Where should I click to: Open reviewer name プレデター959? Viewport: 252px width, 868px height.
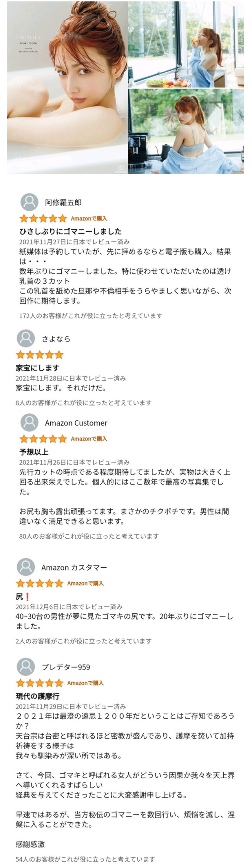click(x=66, y=667)
